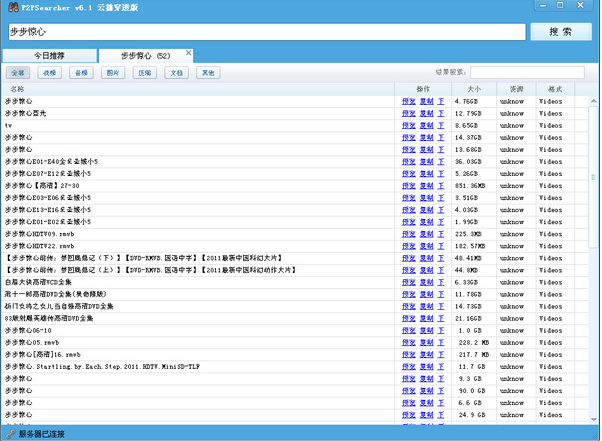Filter results by 视频
The height and width of the screenshot is (441, 602).
pyautogui.click(x=49, y=73)
